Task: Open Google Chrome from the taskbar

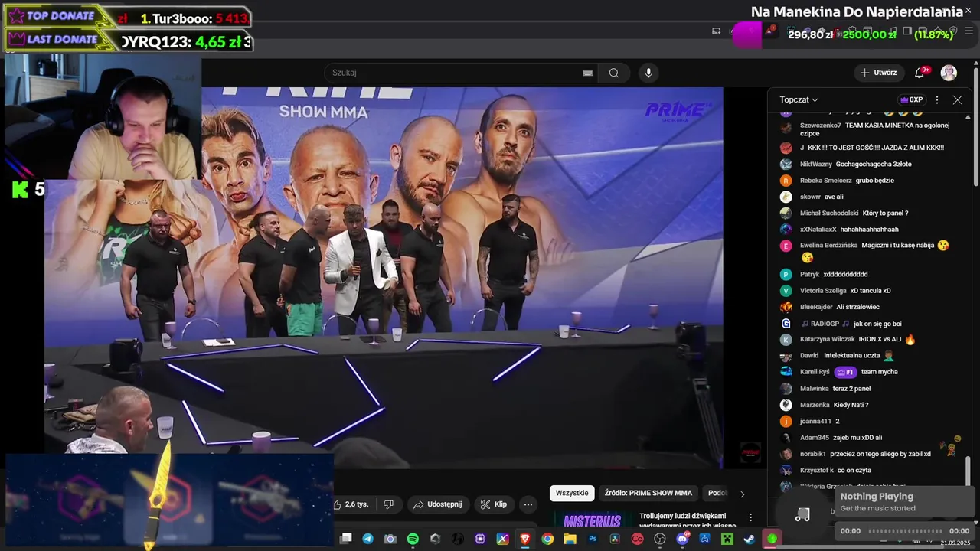Action: [x=547, y=539]
